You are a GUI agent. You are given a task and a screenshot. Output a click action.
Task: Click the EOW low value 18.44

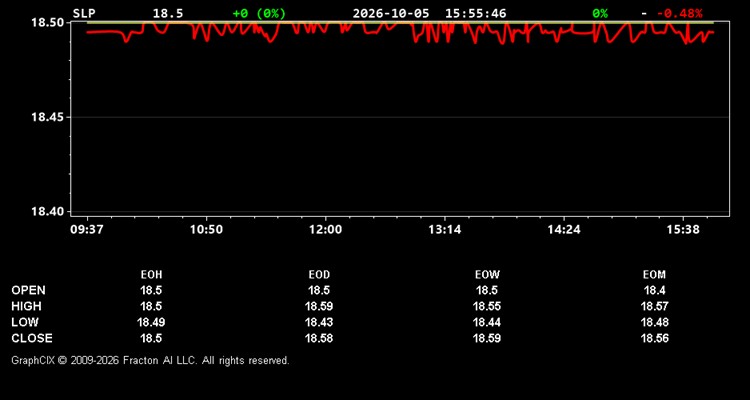(x=487, y=322)
